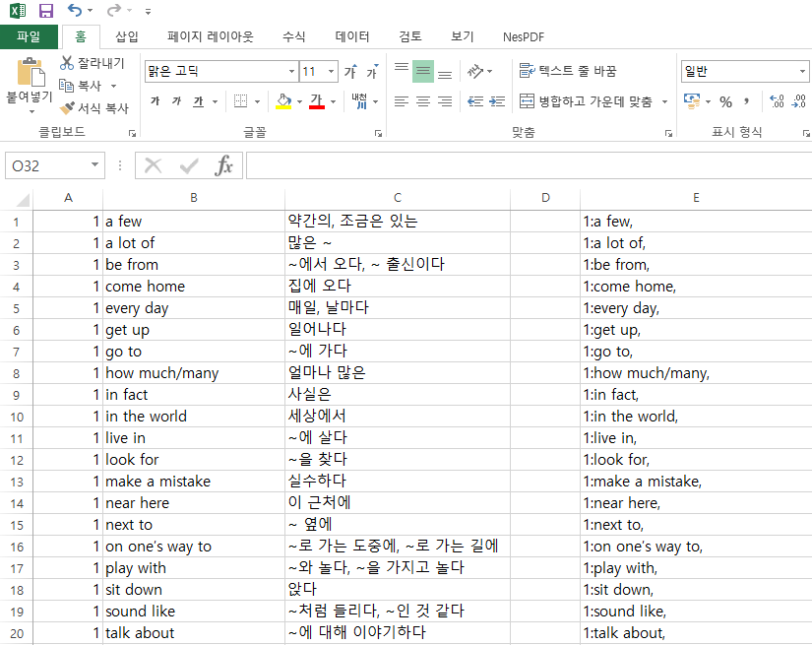Open fill color dropdown arrow
812x645 pixels.
(300, 101)
